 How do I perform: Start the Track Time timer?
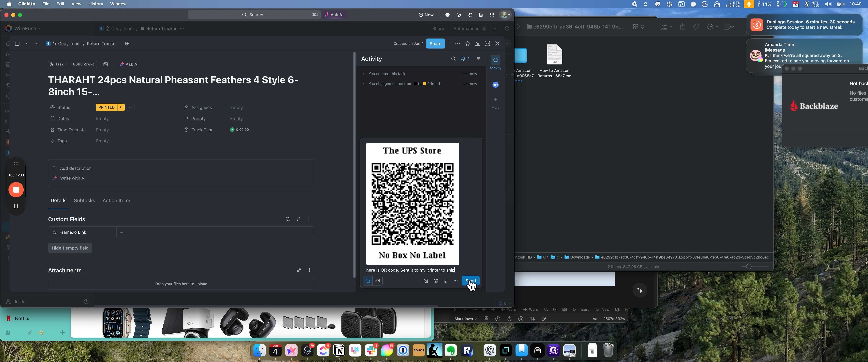[x=232, y=129]
